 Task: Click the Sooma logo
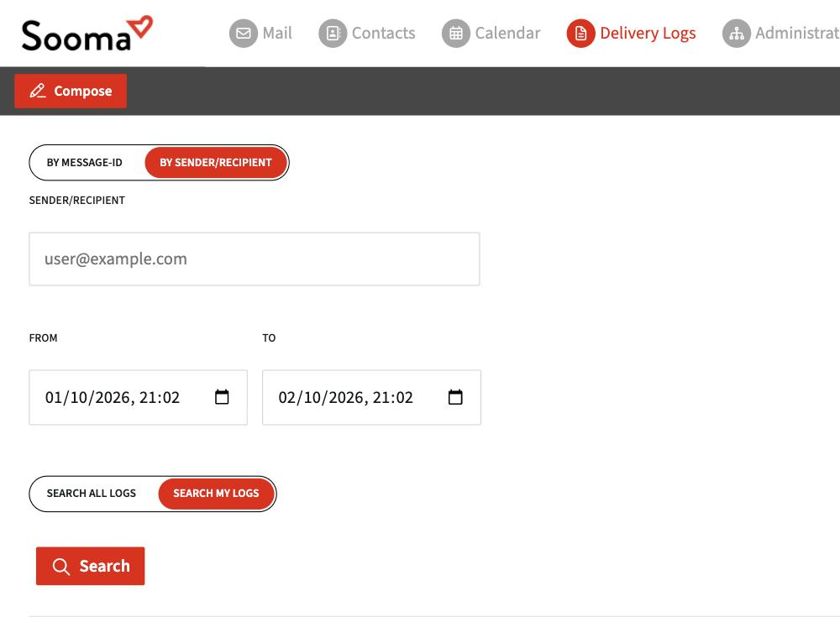[x=87, y=34]
